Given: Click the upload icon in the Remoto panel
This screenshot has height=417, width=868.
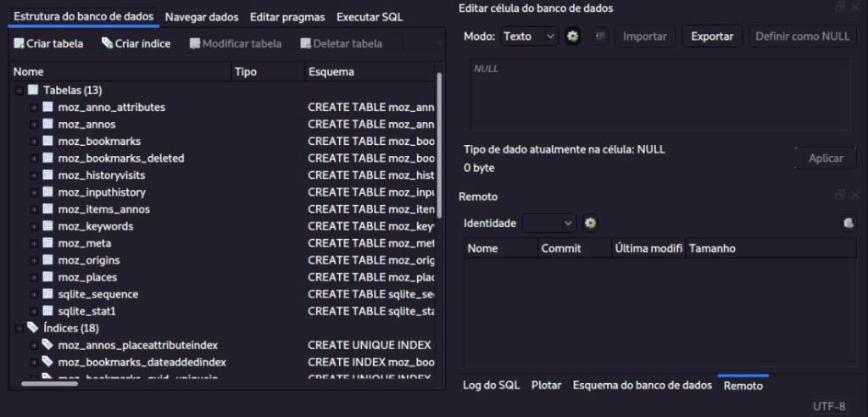Looking at the screenshot, I should (848, 223).
